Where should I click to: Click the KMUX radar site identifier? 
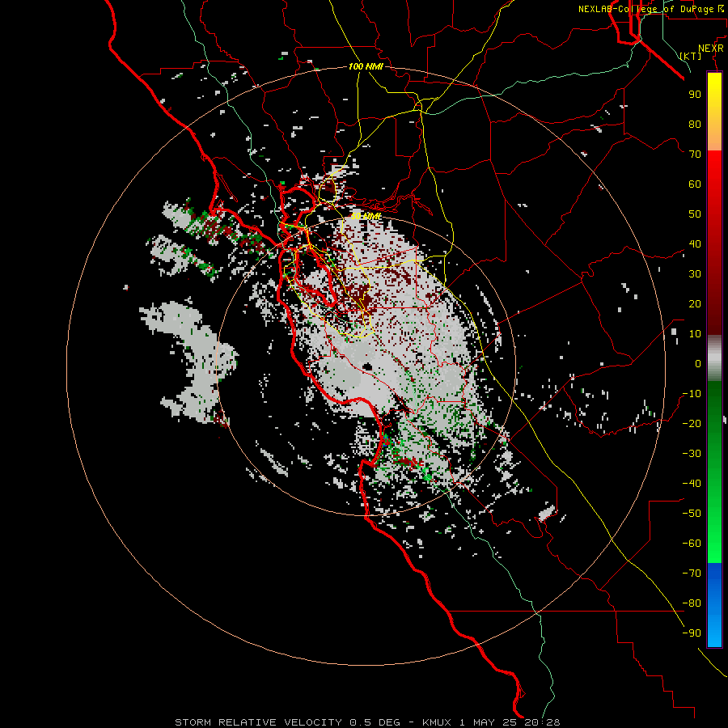437,722
